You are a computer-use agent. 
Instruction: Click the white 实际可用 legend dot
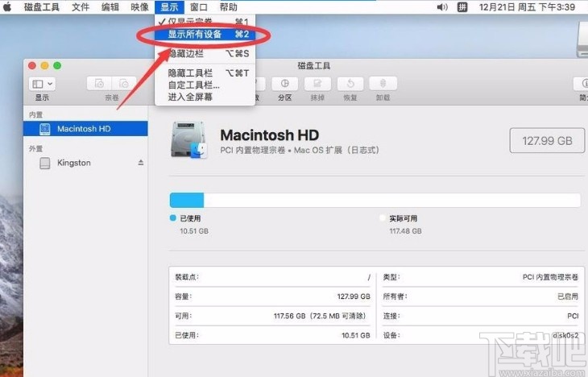coord(382,218)
